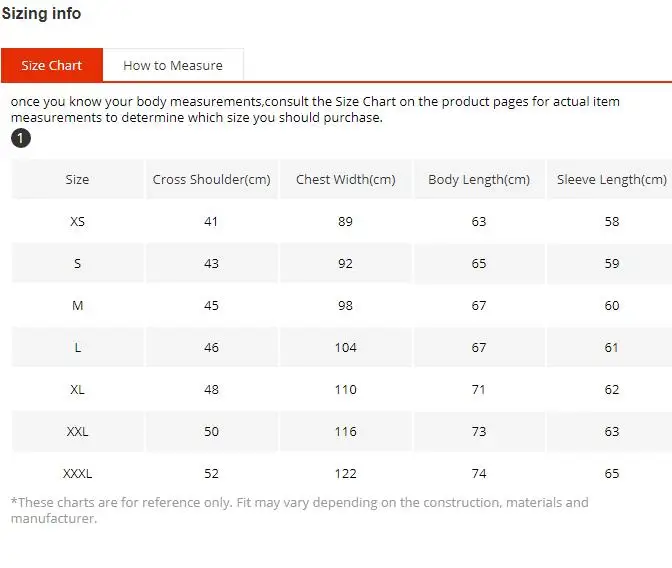
Task: Click the XXXL chest width value 122
Action: coord(345,474)
